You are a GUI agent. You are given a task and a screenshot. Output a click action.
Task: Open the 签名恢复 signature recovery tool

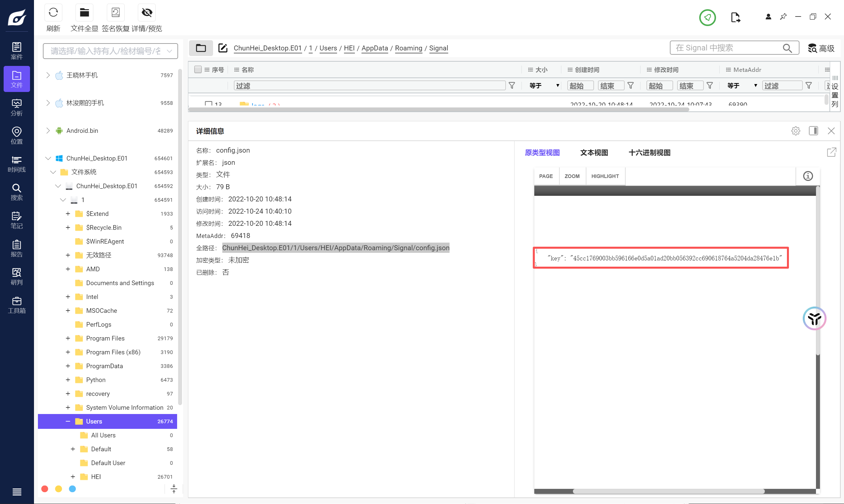115,13
